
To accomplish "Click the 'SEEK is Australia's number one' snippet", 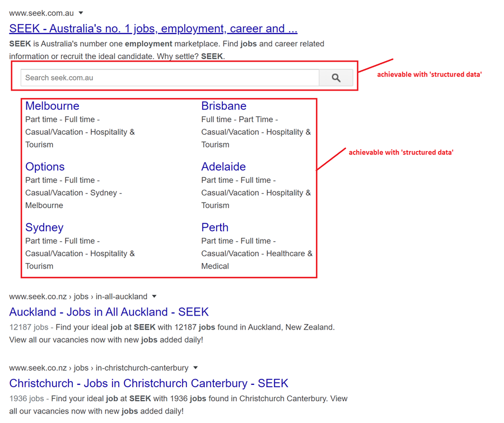I will (x=166, y=50).
